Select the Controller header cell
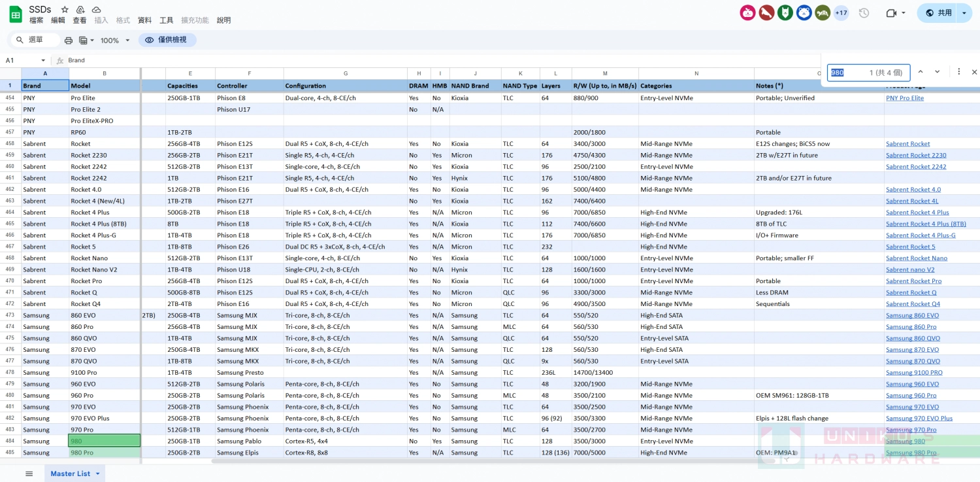 tap(249, 86)
